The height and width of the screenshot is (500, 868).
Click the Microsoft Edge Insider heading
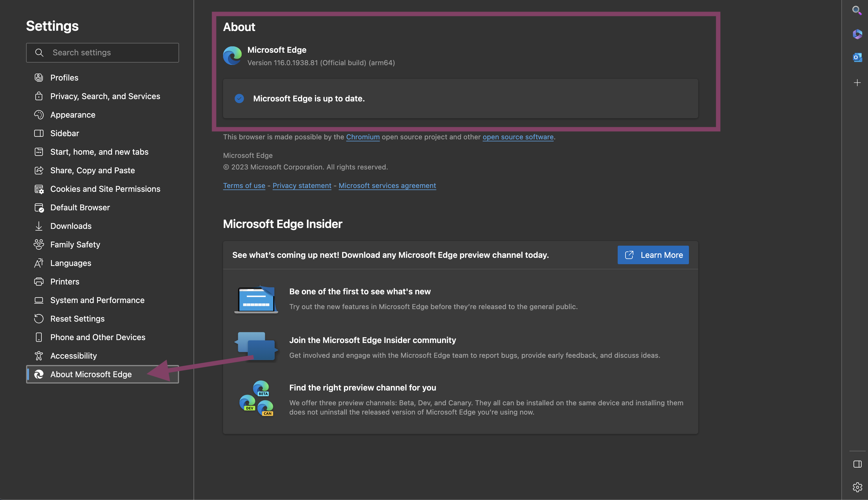click(x=282, y=224)
